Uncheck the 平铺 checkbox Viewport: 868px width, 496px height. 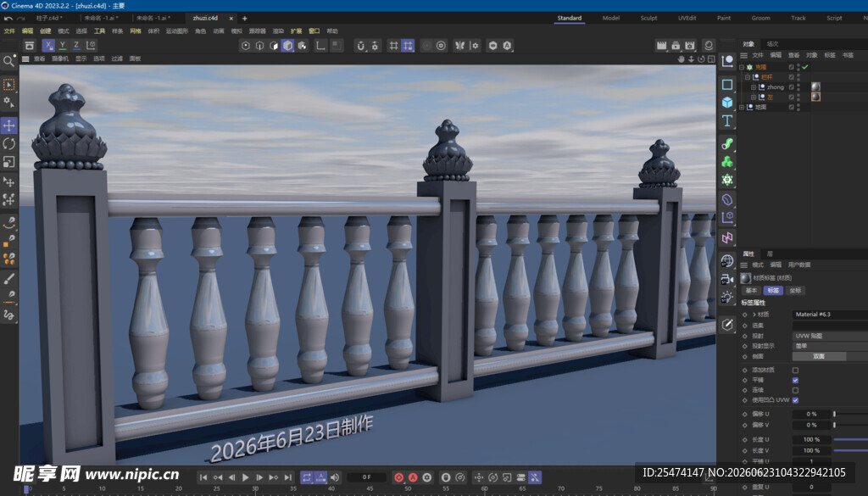pos(795,380)
